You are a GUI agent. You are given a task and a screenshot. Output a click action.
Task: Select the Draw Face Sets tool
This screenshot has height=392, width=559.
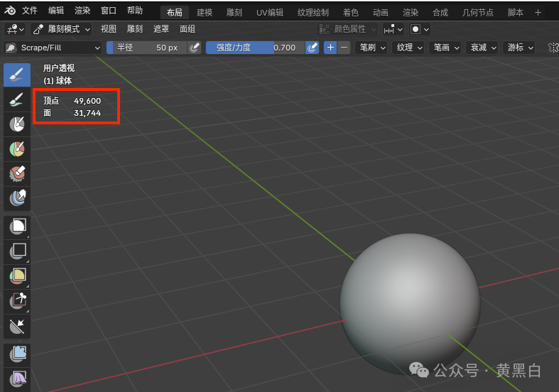click(17, 149)
